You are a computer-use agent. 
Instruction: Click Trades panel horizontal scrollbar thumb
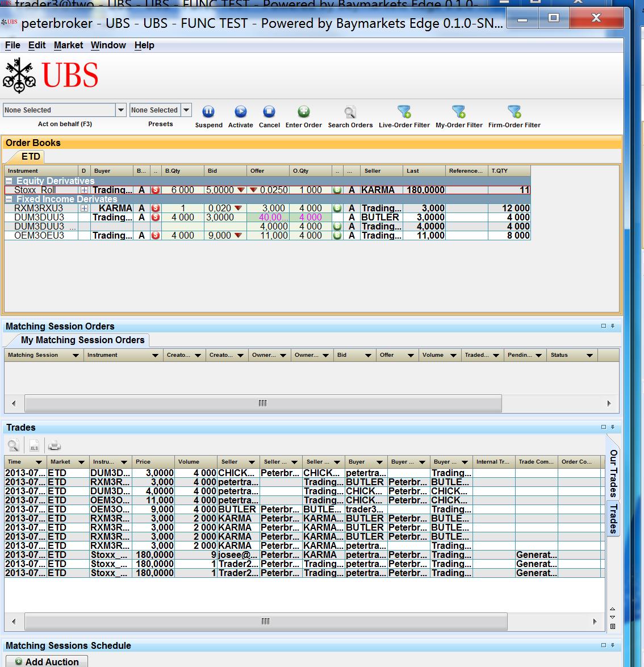point(266,621)
